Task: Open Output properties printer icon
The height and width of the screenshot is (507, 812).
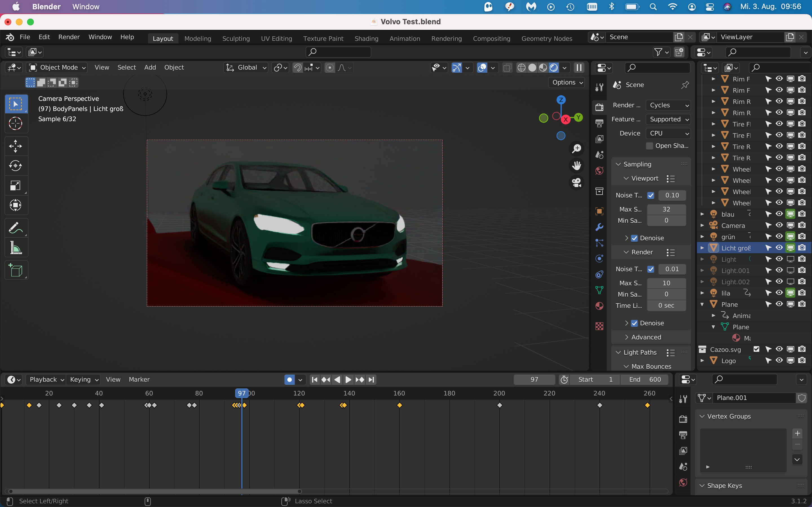Action: 599,123
